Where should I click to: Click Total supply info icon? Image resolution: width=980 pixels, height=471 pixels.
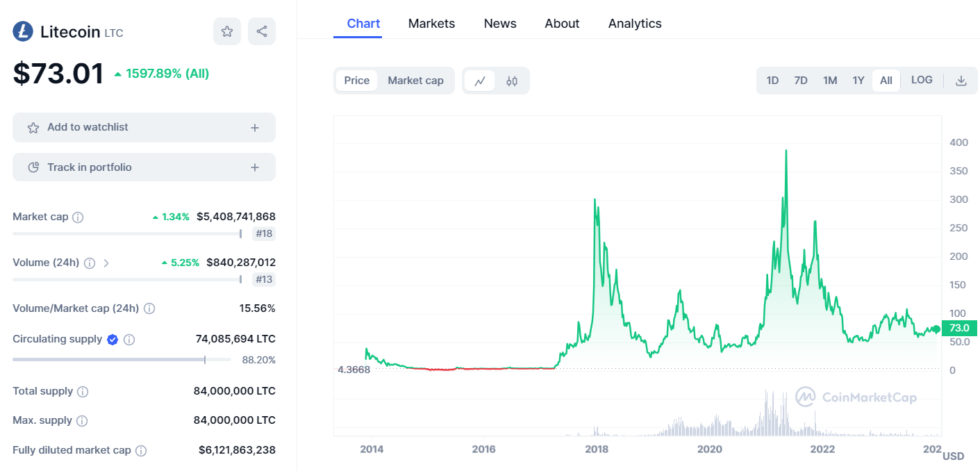(83, 392)
